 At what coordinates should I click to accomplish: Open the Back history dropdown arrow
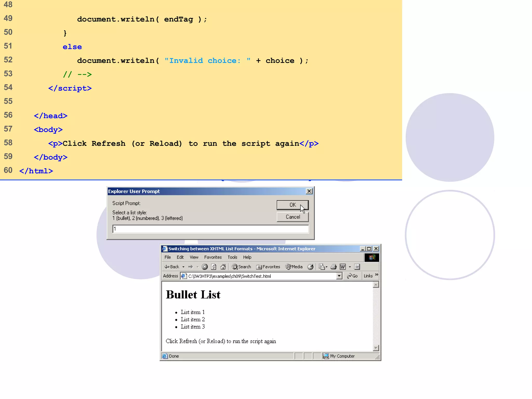point(183,267)
